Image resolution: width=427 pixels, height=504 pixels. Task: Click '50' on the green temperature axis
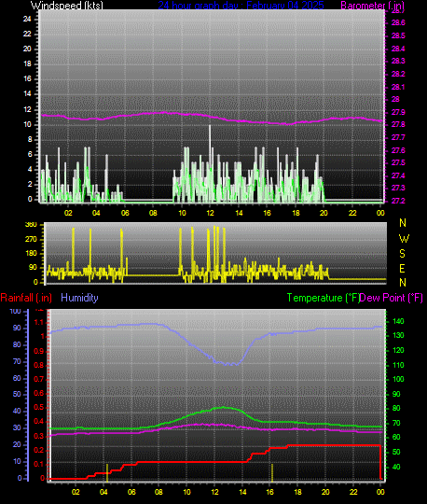point(396,452)
